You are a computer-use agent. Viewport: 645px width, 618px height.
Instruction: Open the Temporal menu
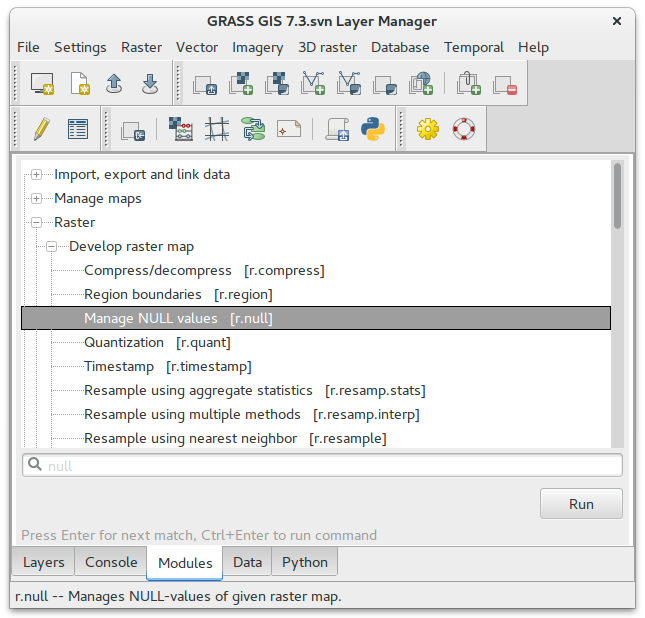tap(473, 47)
